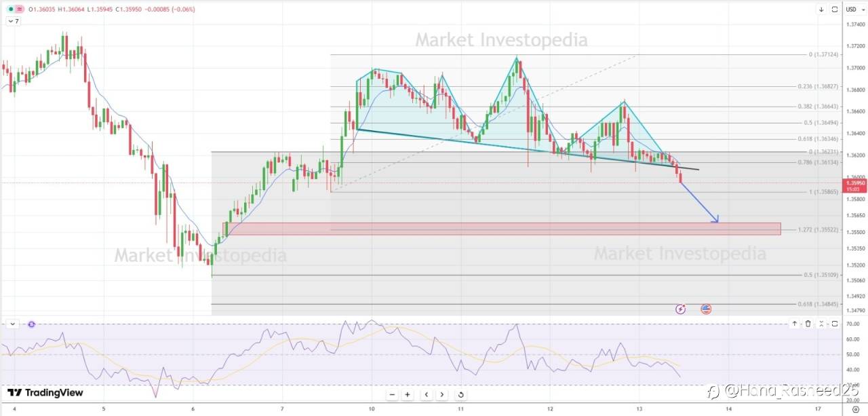Click the date label 17 on time axis
Screen dimensions: 868x416
tap(818, 409)
